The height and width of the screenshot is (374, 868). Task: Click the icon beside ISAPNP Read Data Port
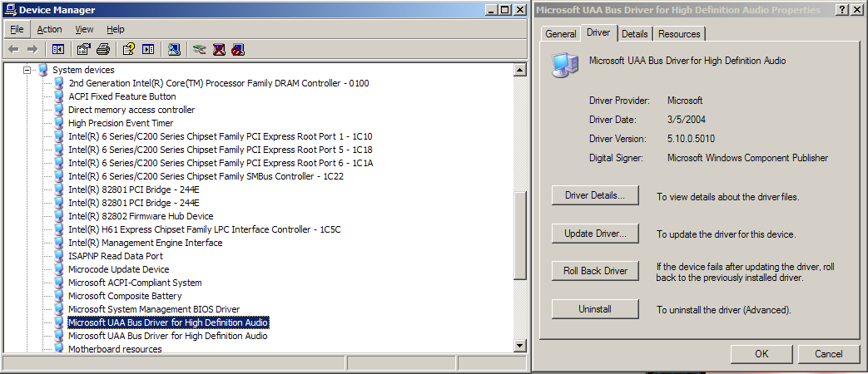(x=59, y=256)
